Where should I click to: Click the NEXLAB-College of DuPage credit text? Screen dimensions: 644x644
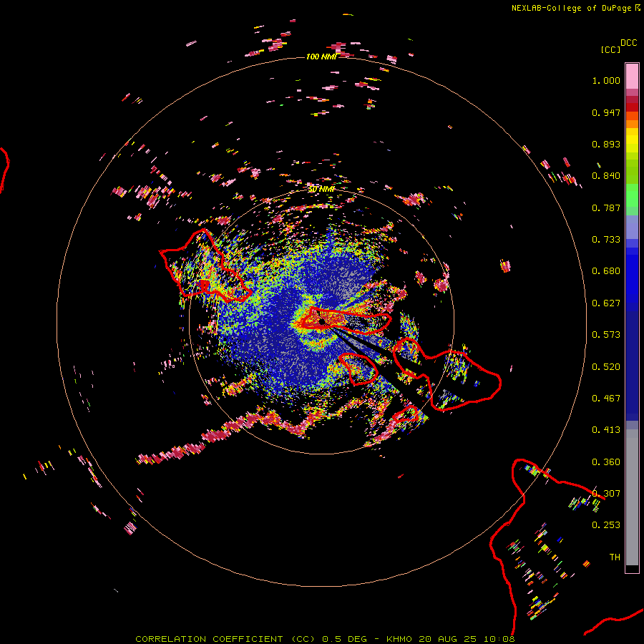point(572,8)
